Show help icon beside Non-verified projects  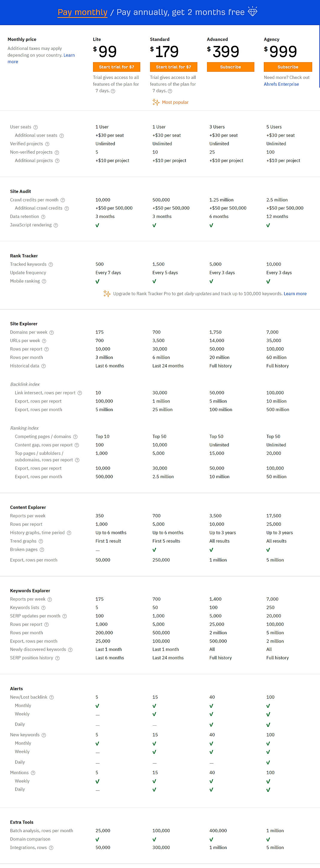tap(57, 153)
